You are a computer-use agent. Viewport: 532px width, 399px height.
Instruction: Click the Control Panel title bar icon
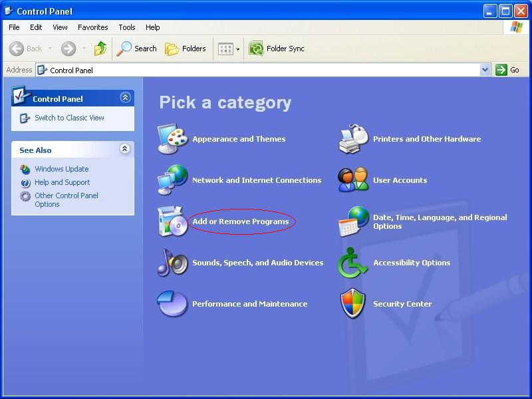coord(9,11)
